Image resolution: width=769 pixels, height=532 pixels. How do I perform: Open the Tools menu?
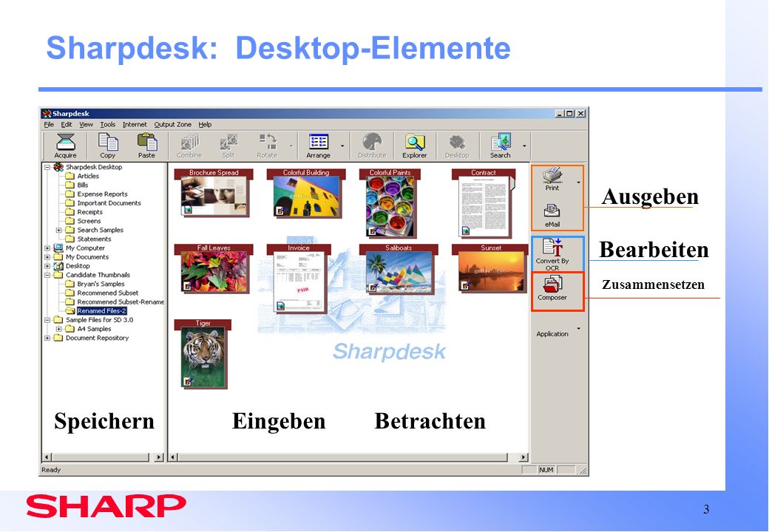[x=108, y=124]
